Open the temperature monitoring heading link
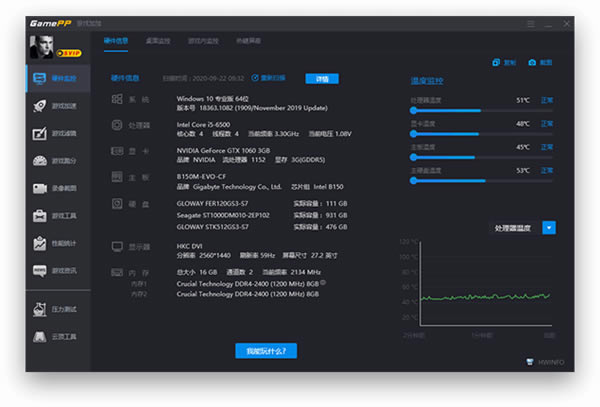This screenshot has width=600, height=407. (x=427, y=81)
